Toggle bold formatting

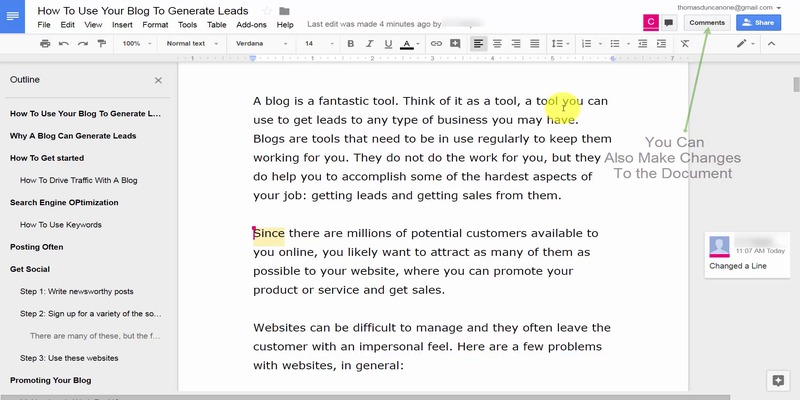(x=351, y=44)
